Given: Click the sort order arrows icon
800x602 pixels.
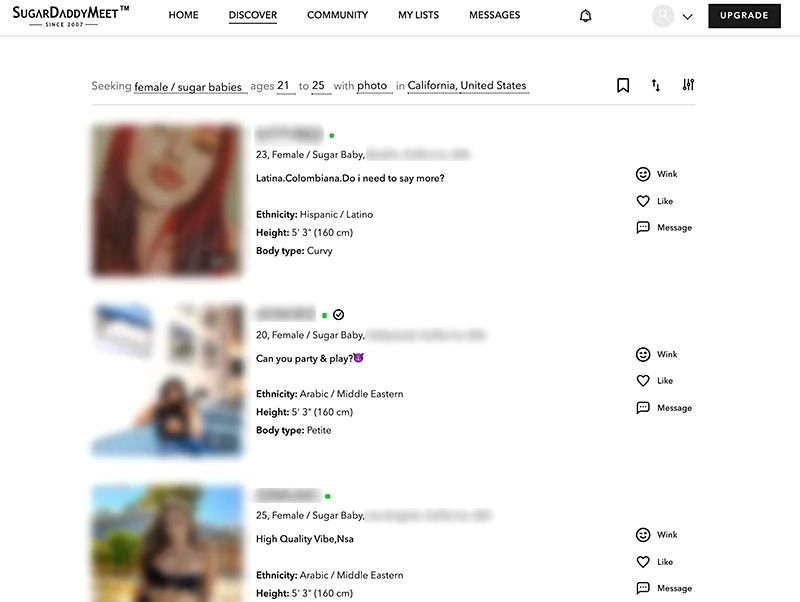Looking at the screenshot, I should [x=656, y=86].
